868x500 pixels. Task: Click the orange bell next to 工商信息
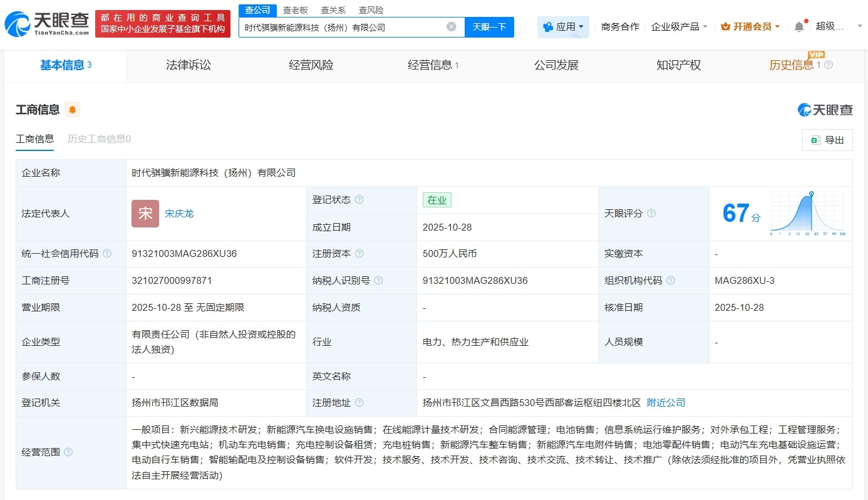tap(71, 110)
